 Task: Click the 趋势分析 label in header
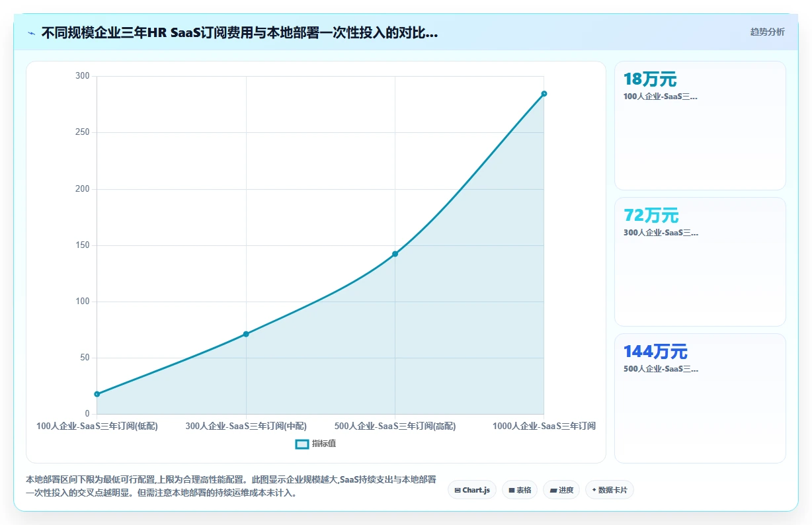pyautogui.click(x=768, y=32)
